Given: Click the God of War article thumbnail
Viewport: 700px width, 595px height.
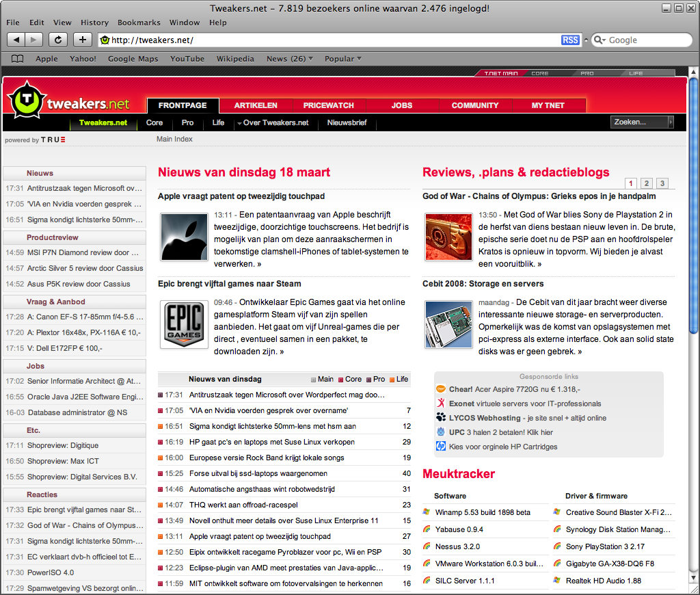Looking at the screenshot, I should pyautogui.click(x=448, y=237).
